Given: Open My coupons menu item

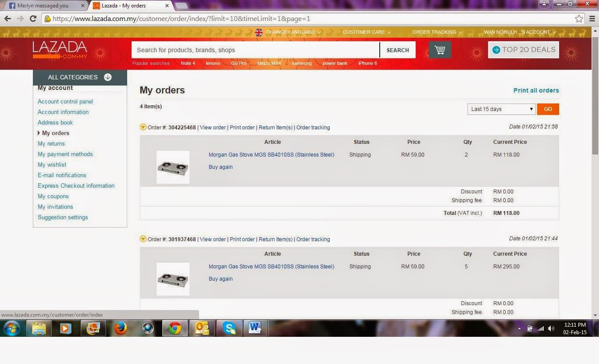Looking at the screenshot, I should coord(53,196).
